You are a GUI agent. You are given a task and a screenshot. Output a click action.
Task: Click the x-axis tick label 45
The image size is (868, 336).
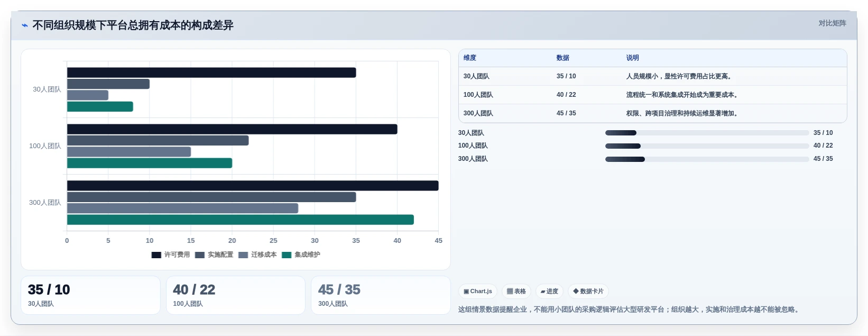(x=438, y=241)
